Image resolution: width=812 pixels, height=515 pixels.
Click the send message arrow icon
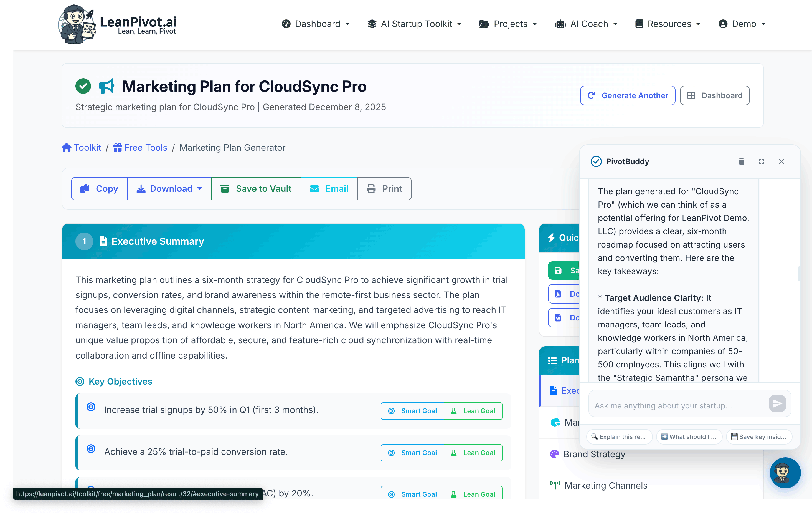777,404
